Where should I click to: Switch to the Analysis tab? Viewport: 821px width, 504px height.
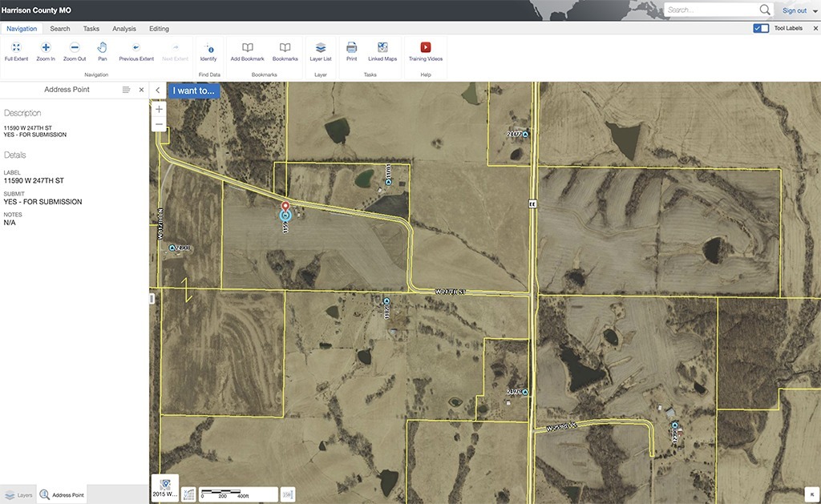tap(124, 29)
